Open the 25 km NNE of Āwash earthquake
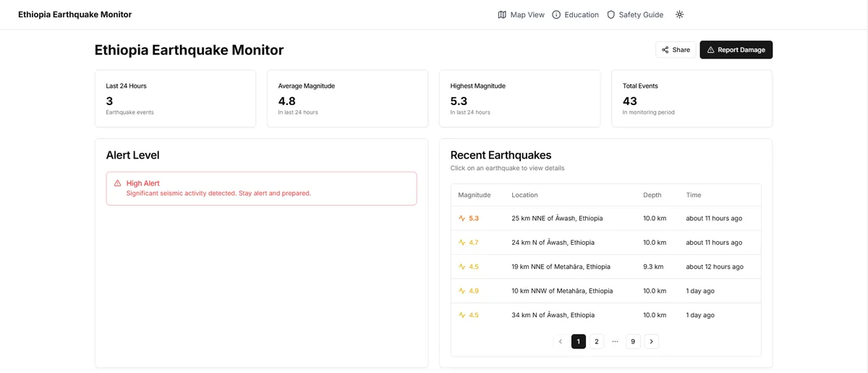Viewport: 868px width, 373px height. click(606, 218)
